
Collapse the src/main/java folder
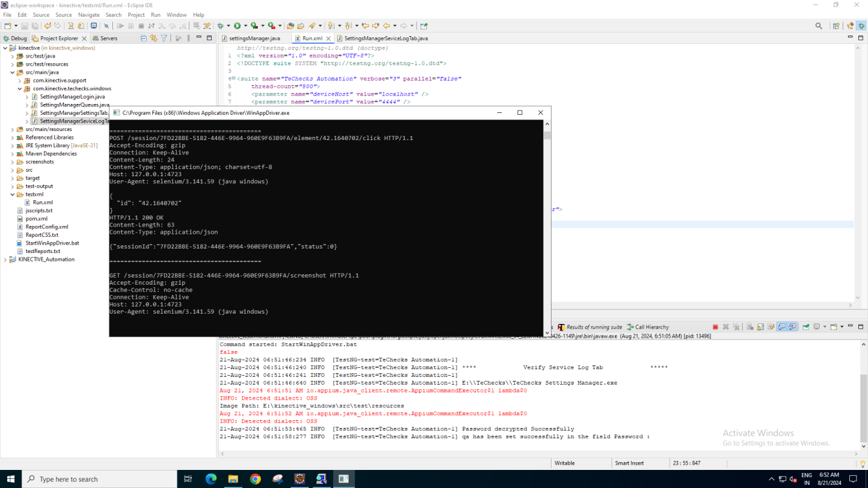12,72
